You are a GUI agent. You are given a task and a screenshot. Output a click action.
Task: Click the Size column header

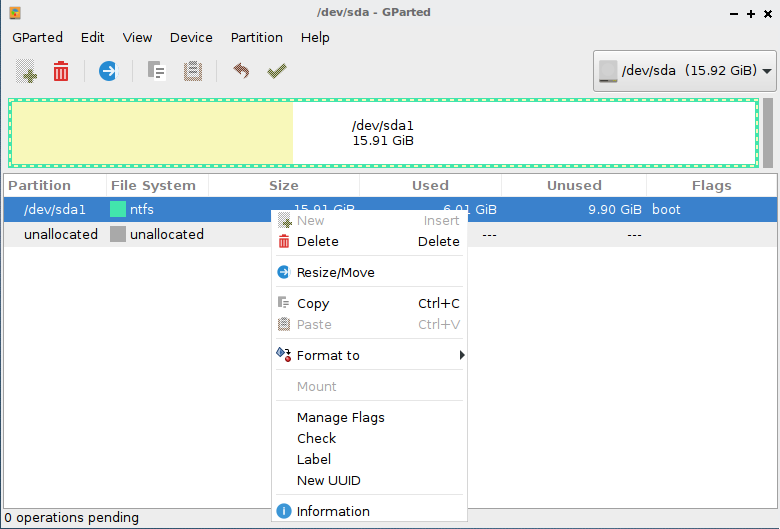pyautogui.click(x=284, y=186)
